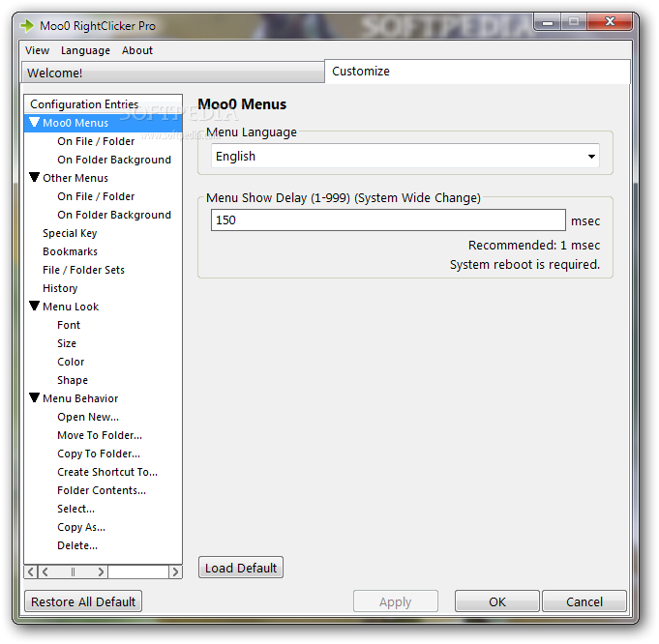Open the Bookmarks configuration entry

tap(71, 251)
